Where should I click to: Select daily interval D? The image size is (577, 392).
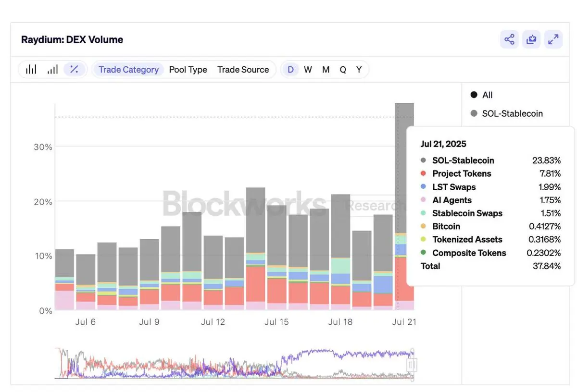(290, 70)
